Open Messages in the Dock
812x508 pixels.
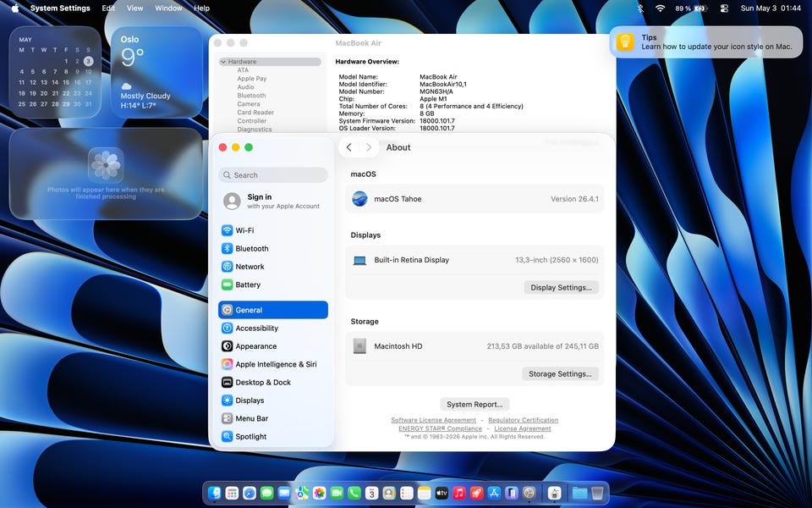(x=267, y=493)
